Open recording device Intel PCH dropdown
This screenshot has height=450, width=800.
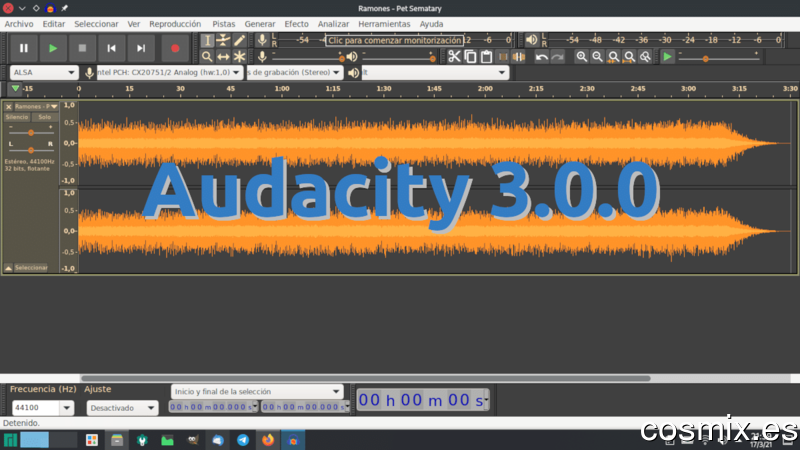click(x=169, y=72)
